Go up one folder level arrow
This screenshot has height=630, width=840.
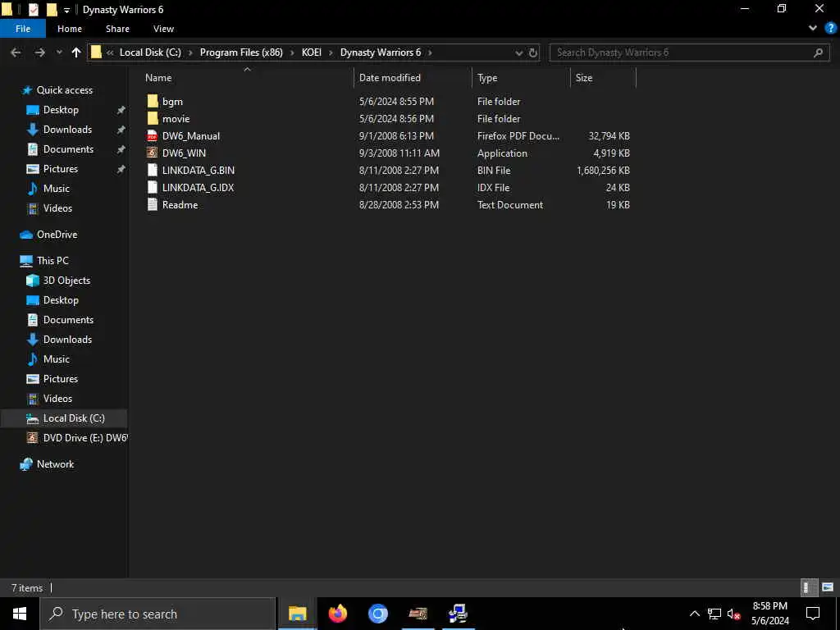76,52
